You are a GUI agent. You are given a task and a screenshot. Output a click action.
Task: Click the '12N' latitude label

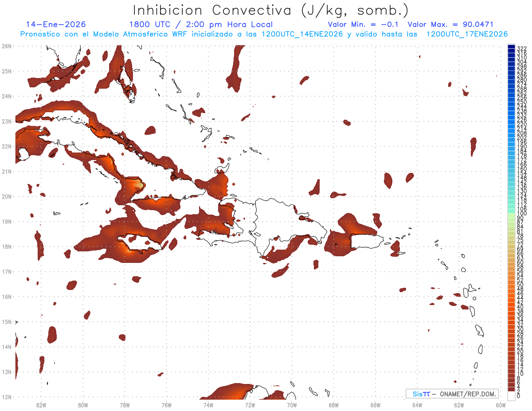click(x=7, y=397)
